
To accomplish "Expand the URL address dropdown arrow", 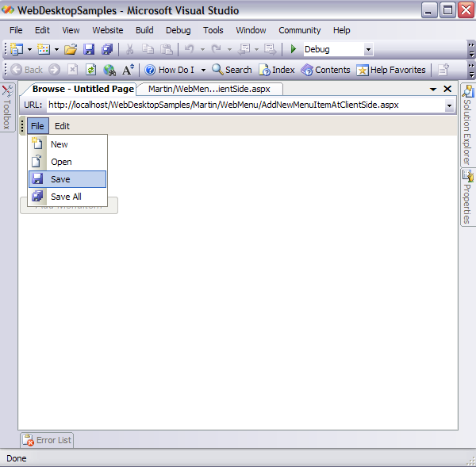I will (x=448, y=105).
